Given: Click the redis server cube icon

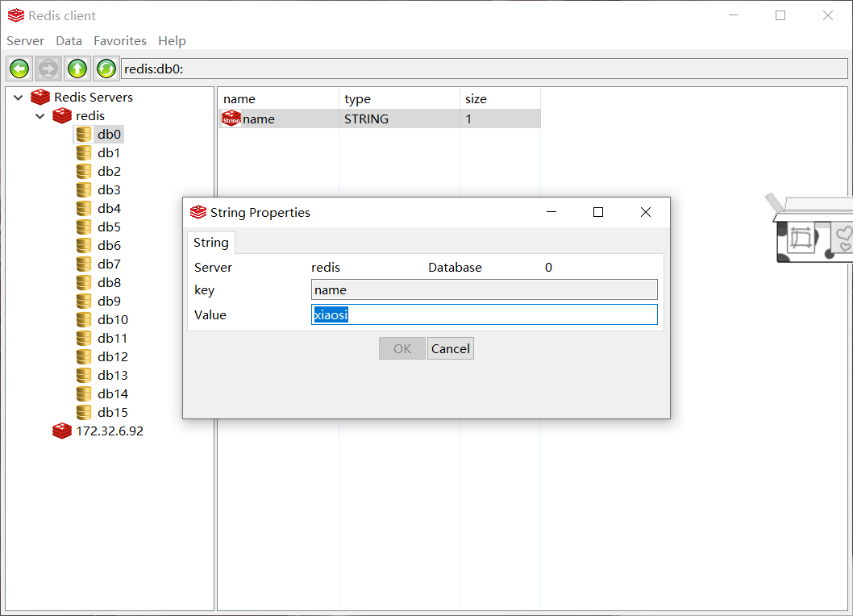Looking at the screenshot, I should pos(62,116).
